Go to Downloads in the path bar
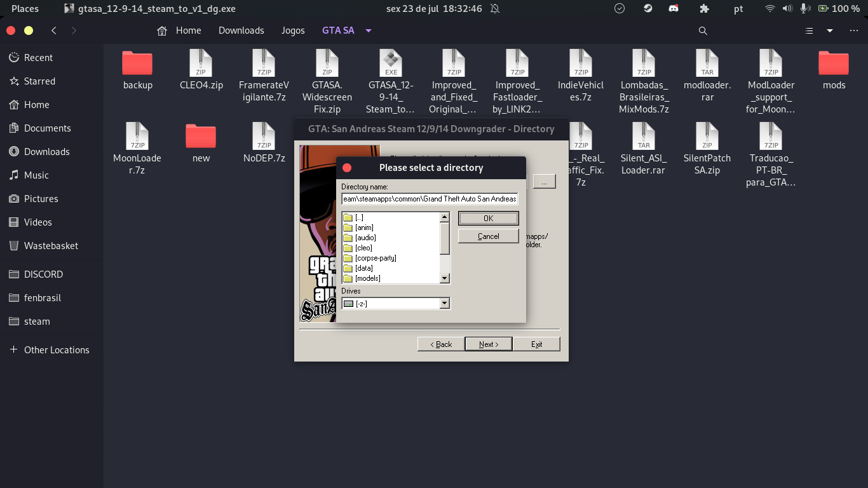This screenshot has width=868, height=488. coord(241,30)
